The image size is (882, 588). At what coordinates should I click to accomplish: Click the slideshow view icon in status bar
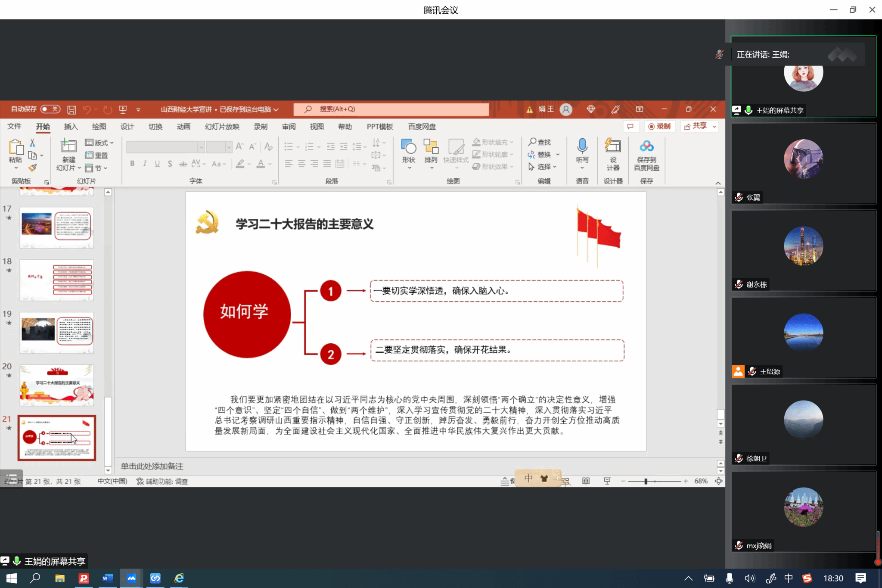607,481
